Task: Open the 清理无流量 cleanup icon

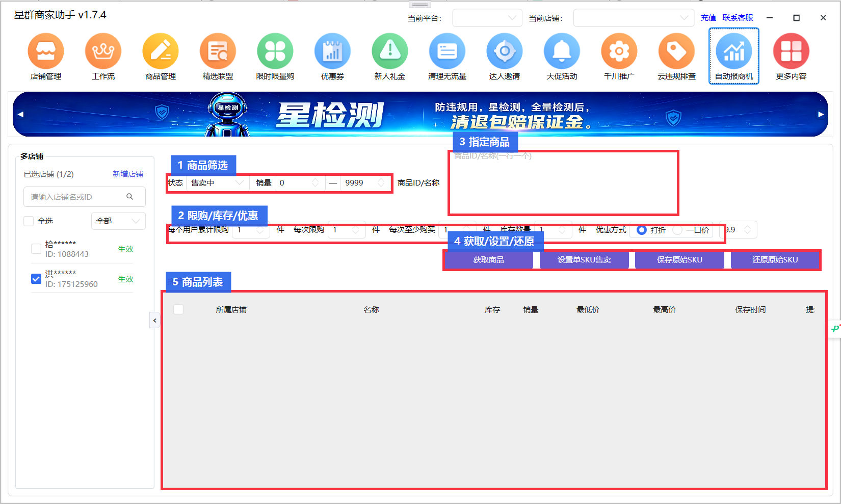Action: 448,51
